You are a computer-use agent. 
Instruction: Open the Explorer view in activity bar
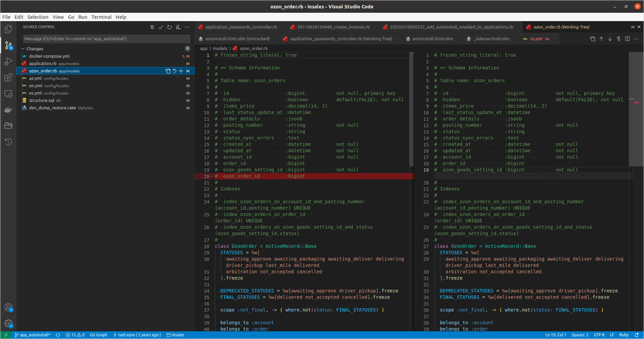point(9,29)
